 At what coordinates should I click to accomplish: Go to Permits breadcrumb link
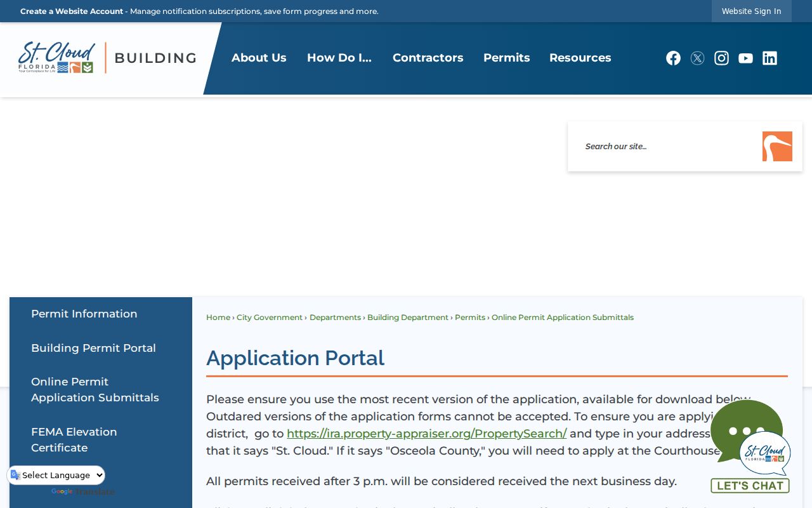pyautogui.click(x=470, y=317)
